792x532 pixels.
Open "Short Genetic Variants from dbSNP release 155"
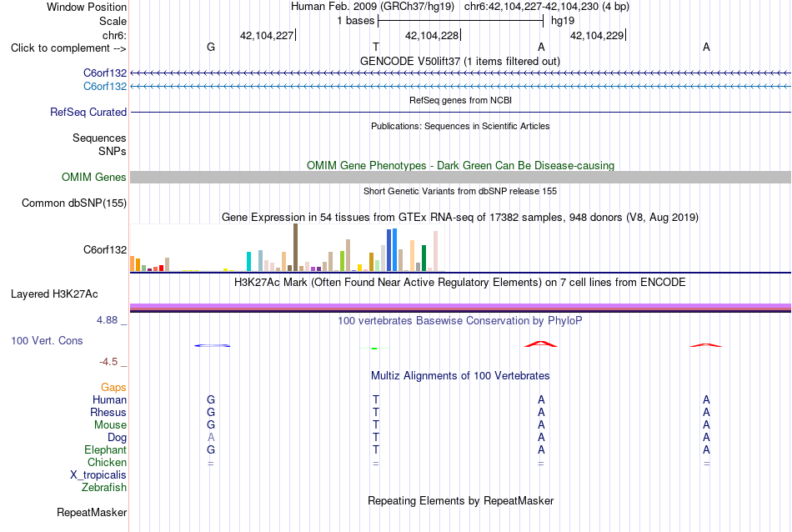[460, 191]
